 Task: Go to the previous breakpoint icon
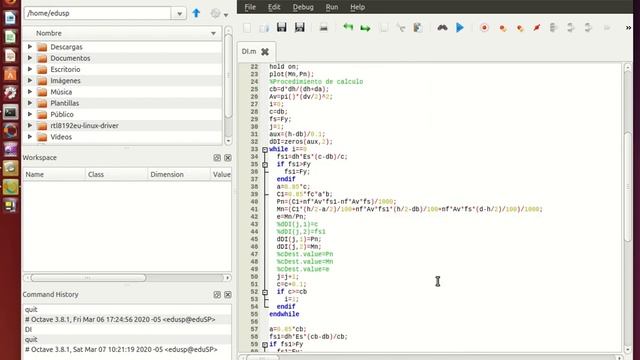click(x=520, y=28)
